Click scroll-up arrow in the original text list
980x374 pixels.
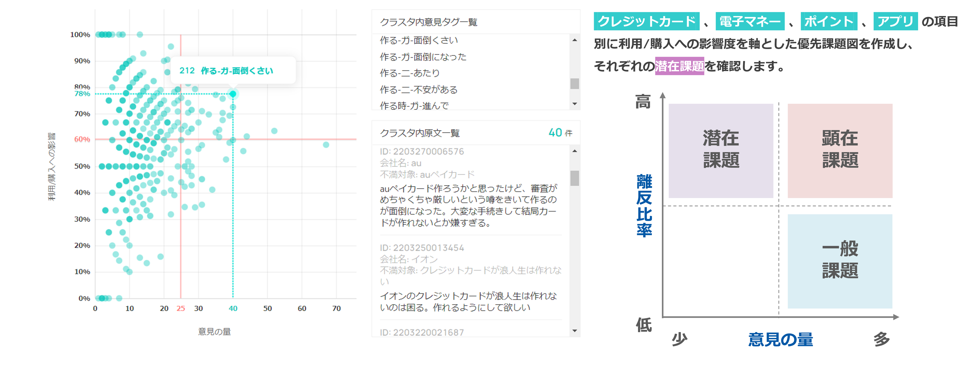pyautogui.click(x=574, y=151)
